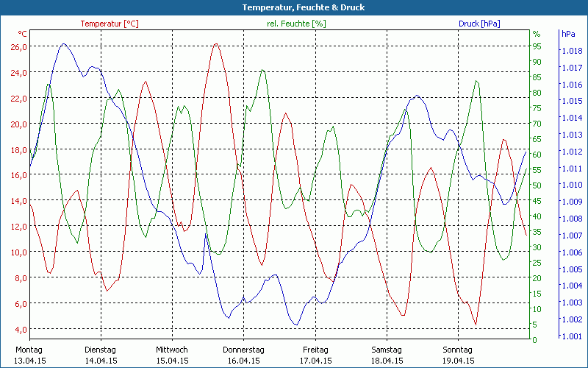Select the 'Donnerstag' day label
The height and width of the screenshot is (368, 588).
click(243, 350)
